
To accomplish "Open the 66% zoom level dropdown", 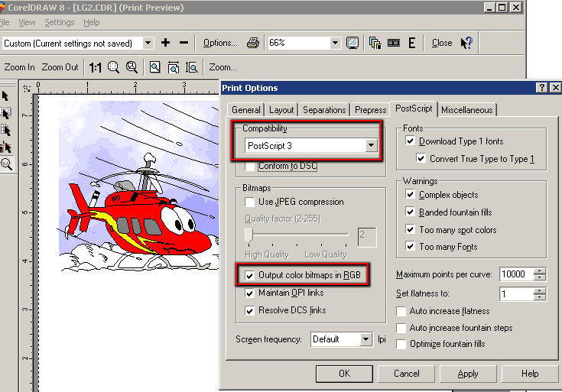I will tap(335, 44).
